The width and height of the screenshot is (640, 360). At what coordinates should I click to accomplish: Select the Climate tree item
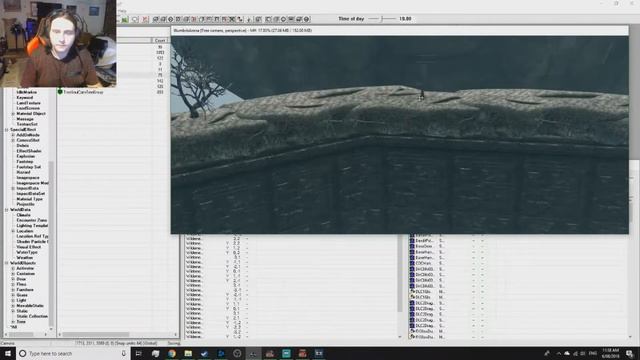23,215
